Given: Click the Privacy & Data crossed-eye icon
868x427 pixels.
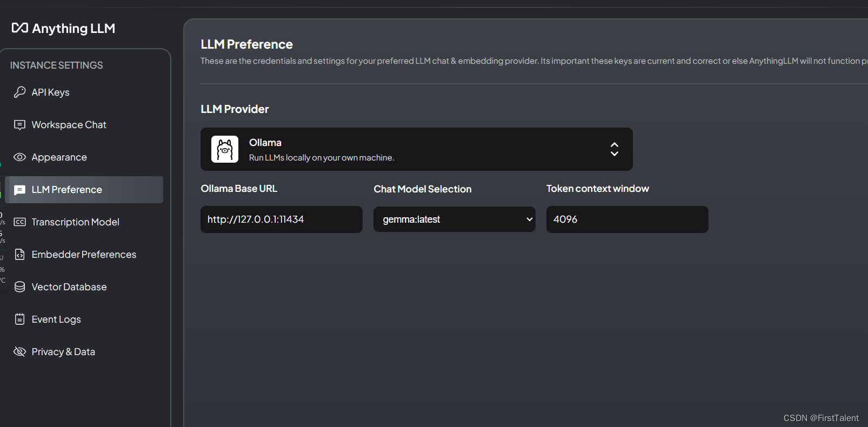Looking at the screenshot, I should point(20,352).
